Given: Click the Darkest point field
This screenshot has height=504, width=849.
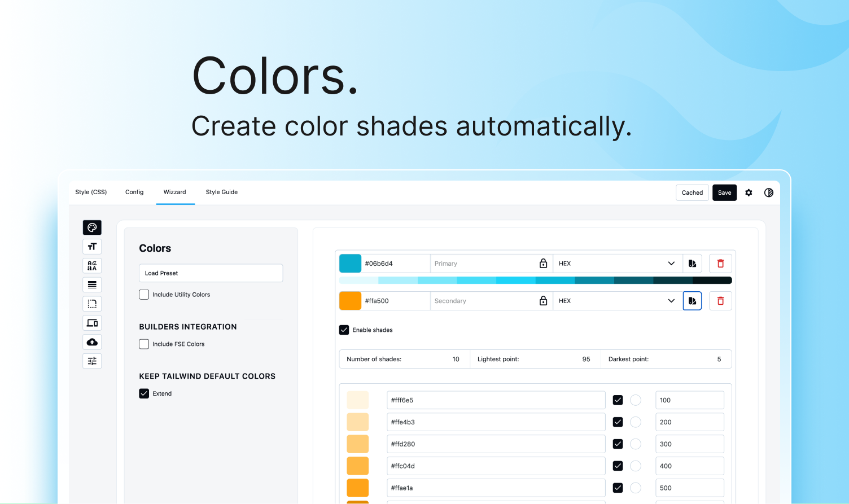Looking at the screenshot, I should [666, 360].
